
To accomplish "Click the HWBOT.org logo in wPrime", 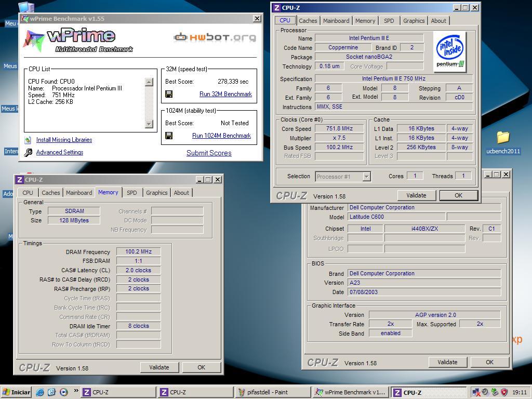I will [215, 37].
